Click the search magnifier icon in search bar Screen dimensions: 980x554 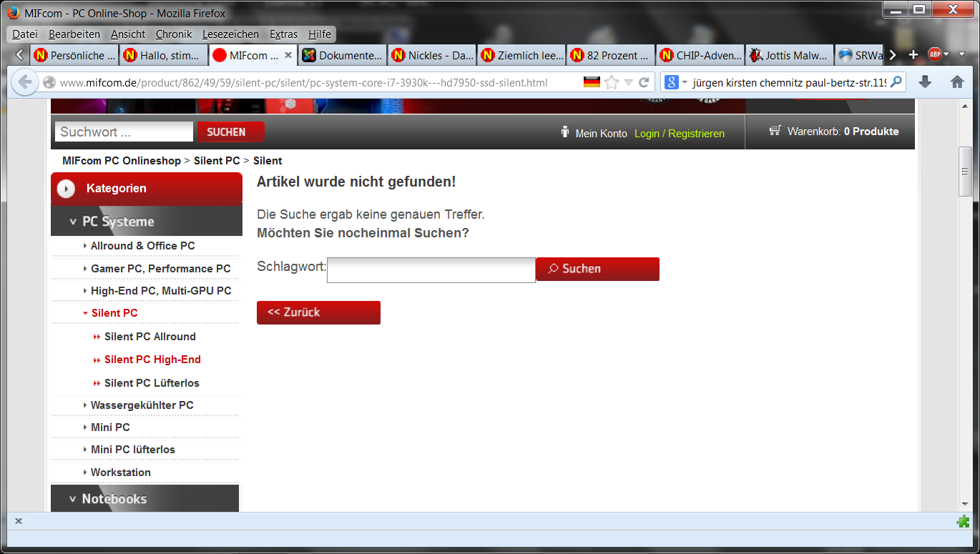[x=896, y=82]
